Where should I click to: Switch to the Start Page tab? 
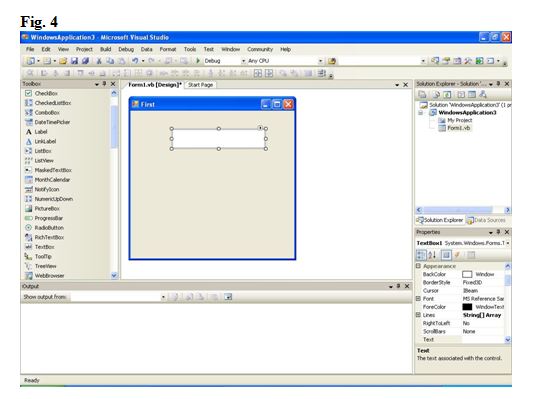click(200, 85)
